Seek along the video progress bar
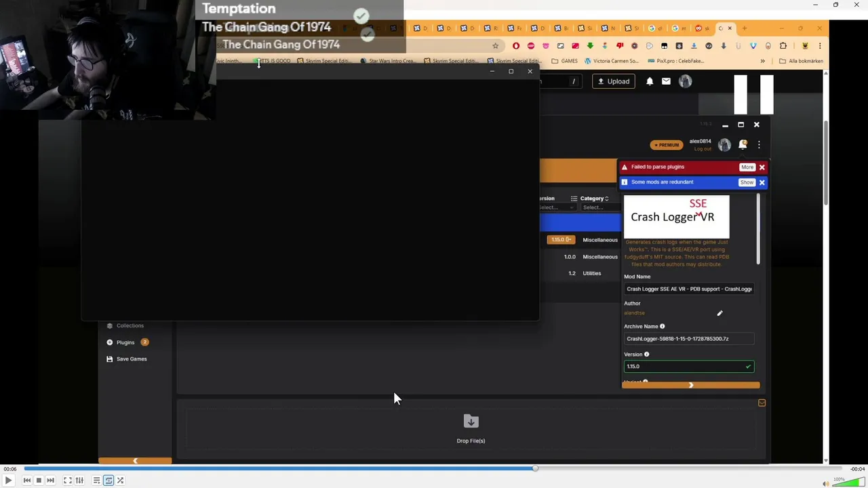Viewport: 868px width, 488px height. (x=434, y=468)
